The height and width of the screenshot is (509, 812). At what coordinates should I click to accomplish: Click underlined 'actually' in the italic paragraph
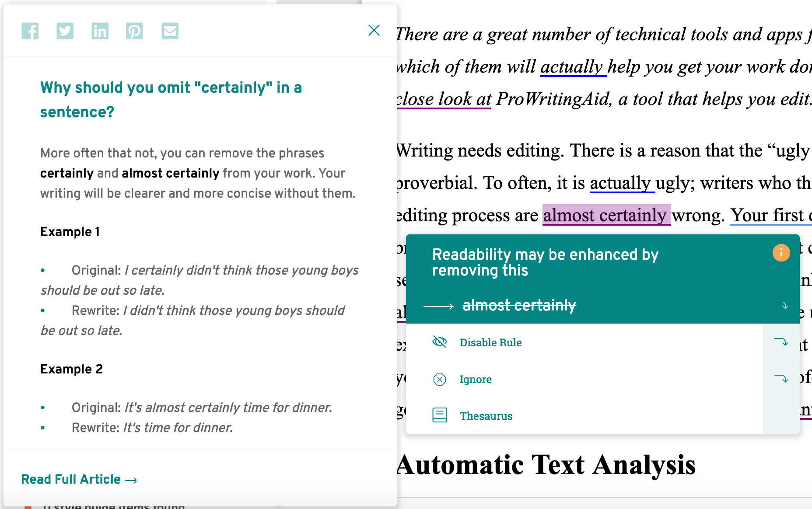point(573,67)
